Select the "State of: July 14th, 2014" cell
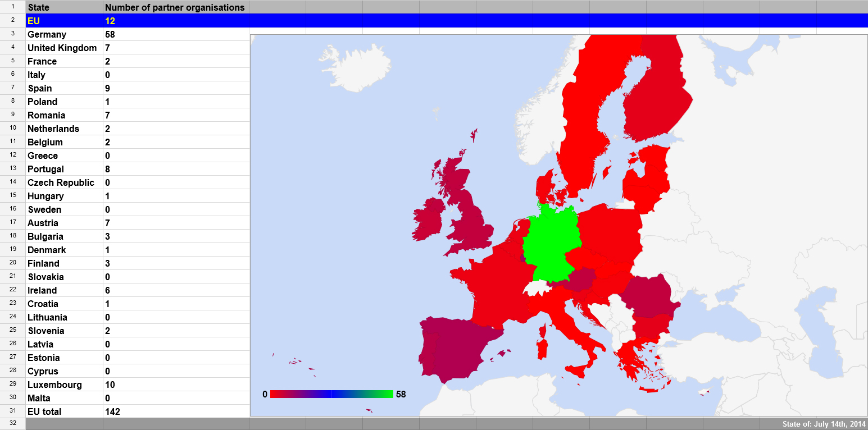The height and width of the screenshot is (430, 868). 824,424
